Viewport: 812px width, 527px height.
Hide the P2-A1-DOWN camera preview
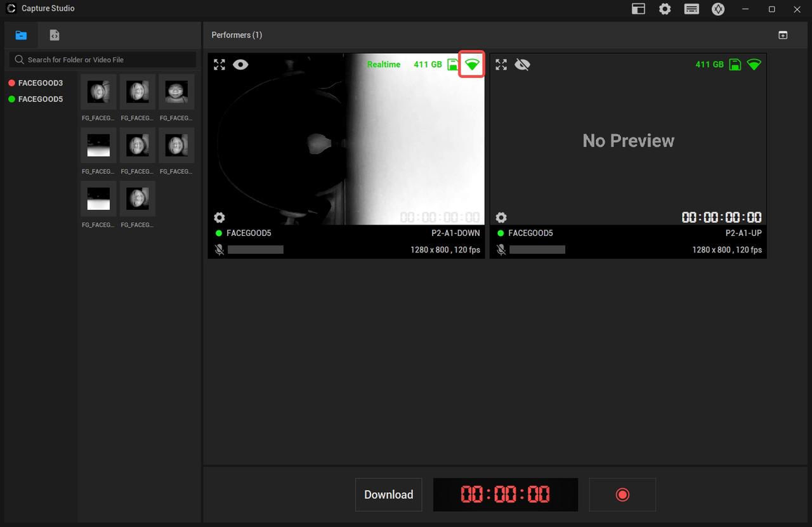click(x=240, y=64)
